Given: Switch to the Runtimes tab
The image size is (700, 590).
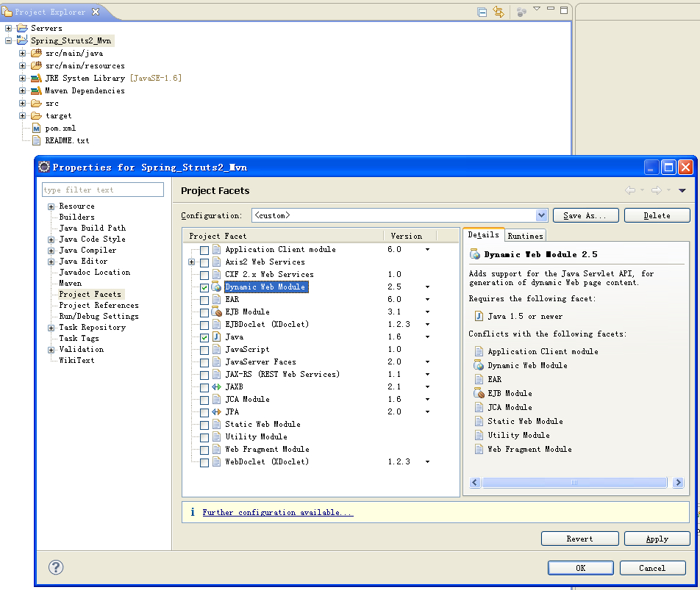Looking at the screenshot, I should pos(525,236).
